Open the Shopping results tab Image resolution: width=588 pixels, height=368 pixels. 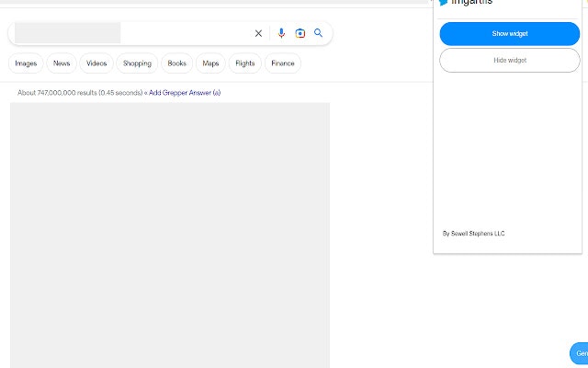(137, 63)
